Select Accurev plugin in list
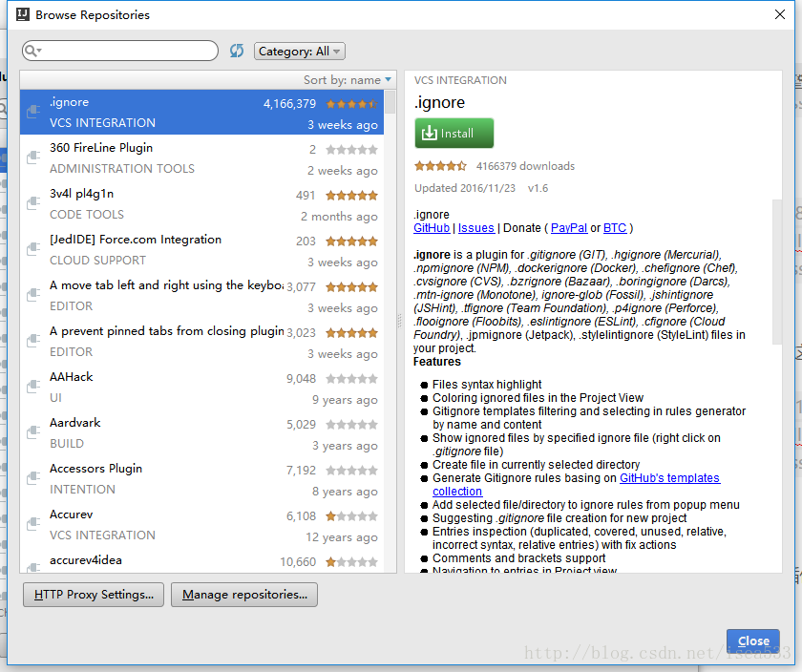This screenshot has height=672, width=802. [x=201, y=524]
